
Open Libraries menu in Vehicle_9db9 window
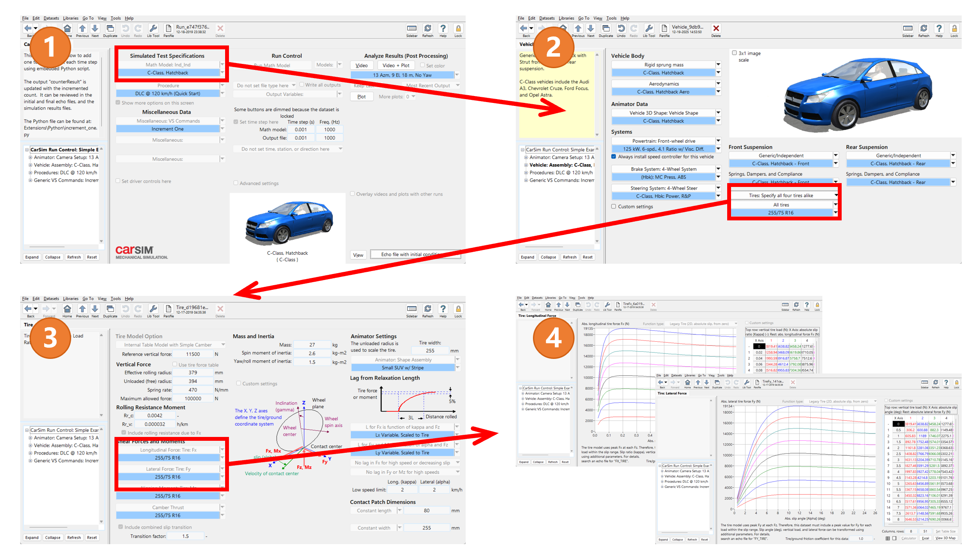pos(566,18)
